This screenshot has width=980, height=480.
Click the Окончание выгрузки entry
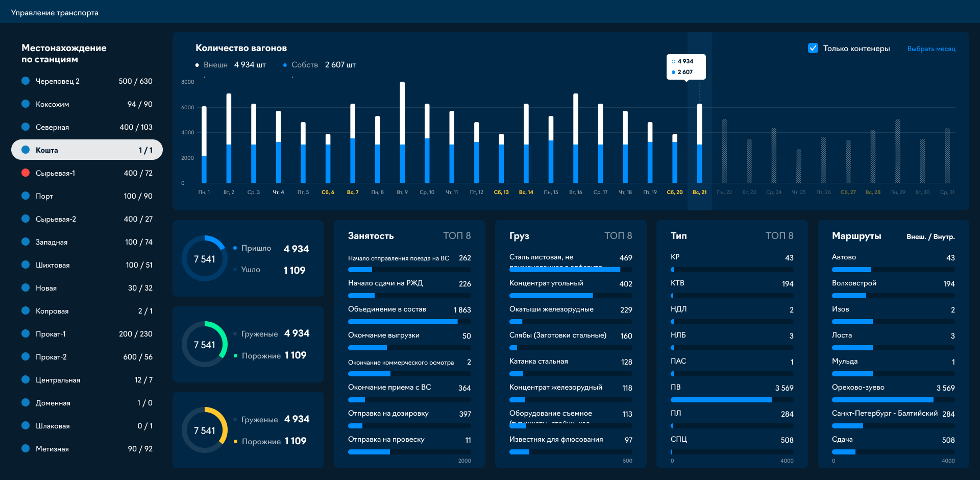(x=409, y=341)
